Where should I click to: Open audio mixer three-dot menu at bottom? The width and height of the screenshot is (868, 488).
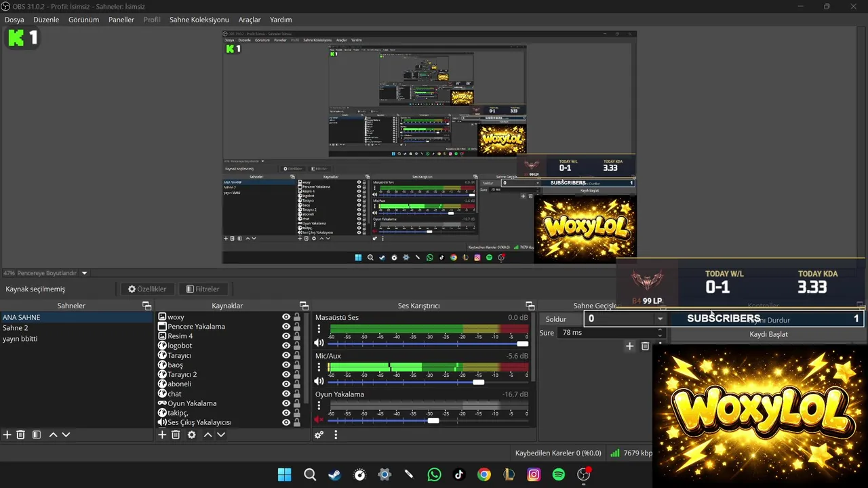(x=336, y=435)
